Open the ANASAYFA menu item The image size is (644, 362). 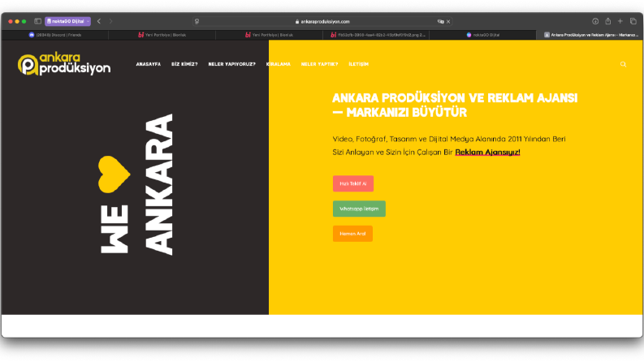pos(149,64)
